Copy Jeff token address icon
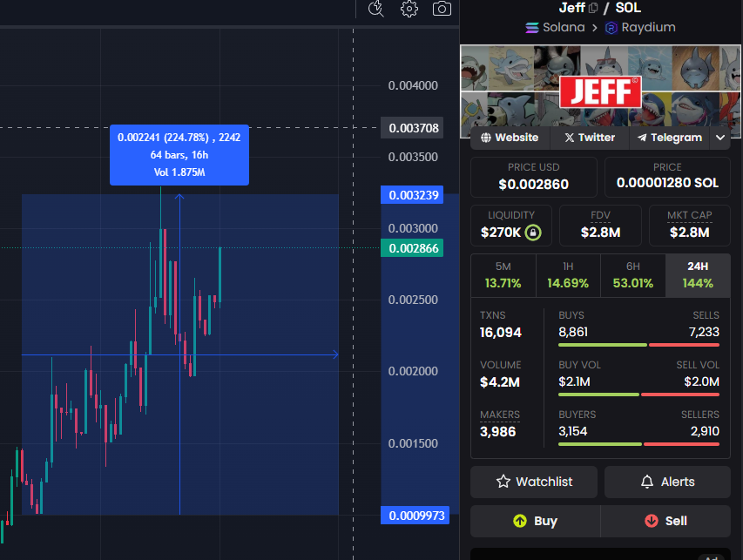The image size is (743, 560). pyautogui.click(x=593, y=8)
